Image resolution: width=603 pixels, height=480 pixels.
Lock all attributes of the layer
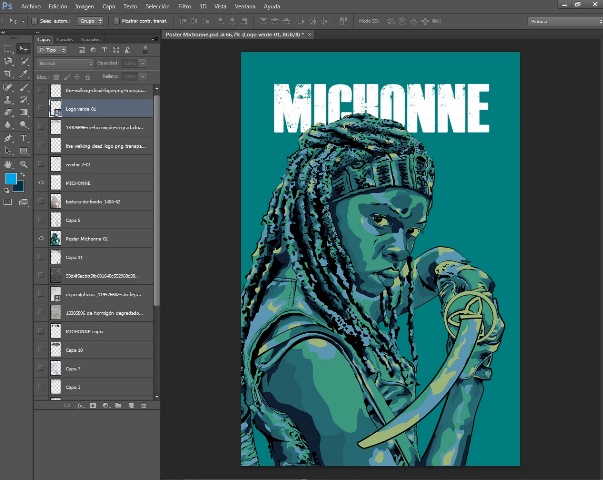88,77
